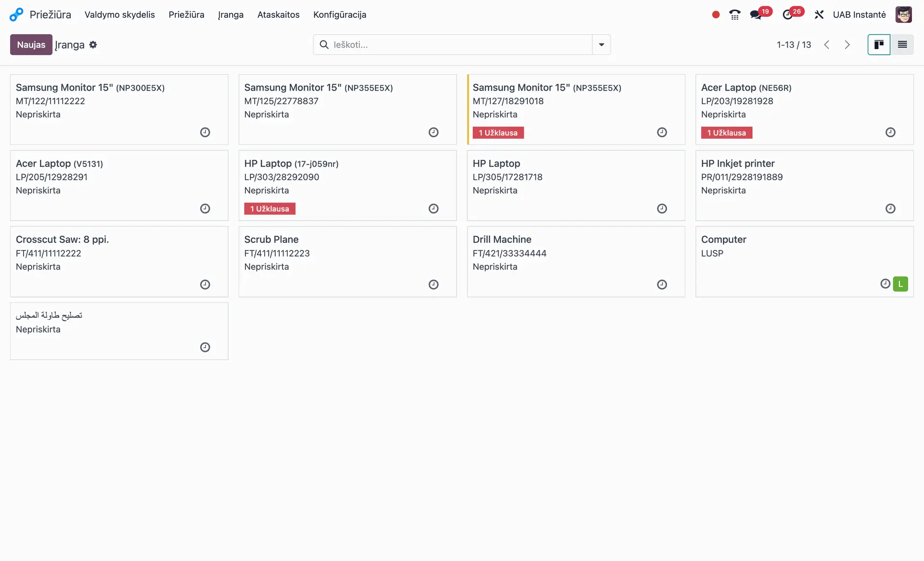This screenshot has height=561, width=924.
Task: Click green L avatar on Computer card
Action: [x=900, y=284]
